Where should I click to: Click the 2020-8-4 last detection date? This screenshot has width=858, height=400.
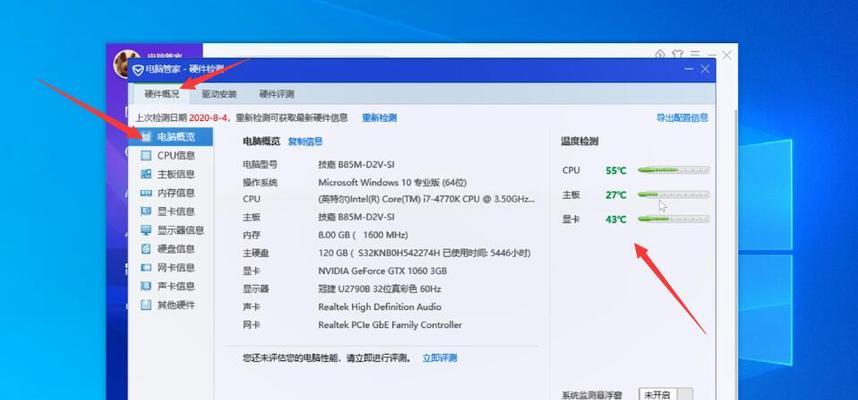(x=210, y=118)
